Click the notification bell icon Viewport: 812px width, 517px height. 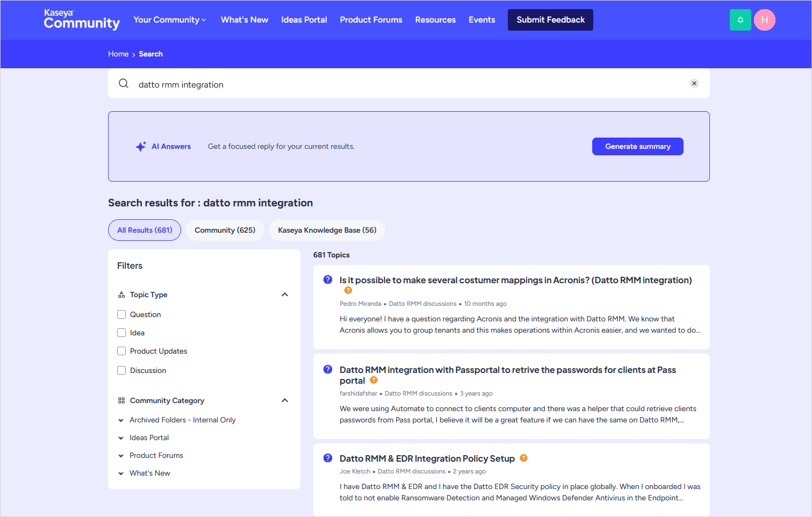740,20
